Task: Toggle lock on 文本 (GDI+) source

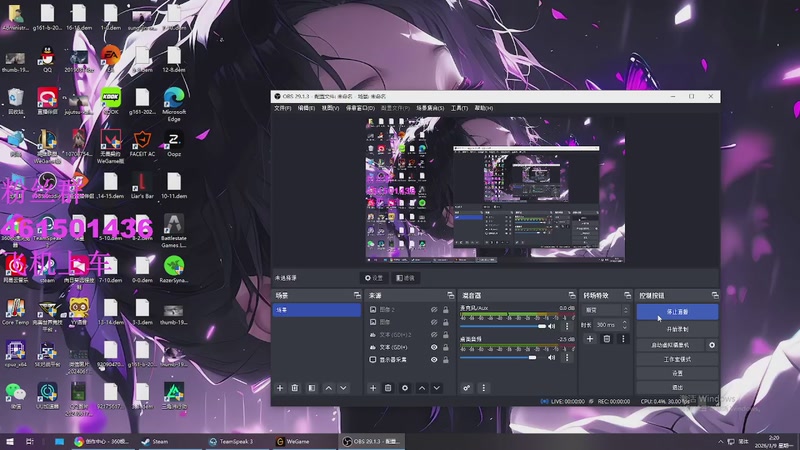Action: pos(446,347)
